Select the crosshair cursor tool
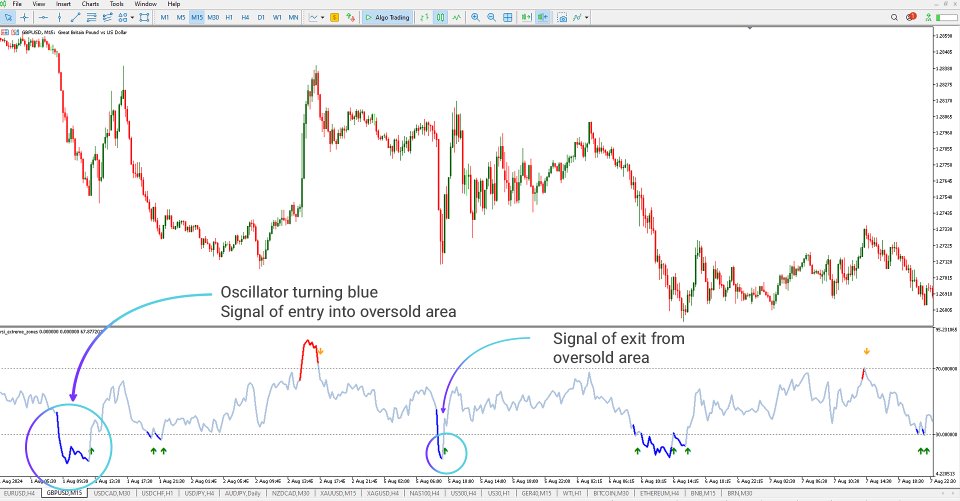This screenshot has width=960, height=501. [24, 18]
